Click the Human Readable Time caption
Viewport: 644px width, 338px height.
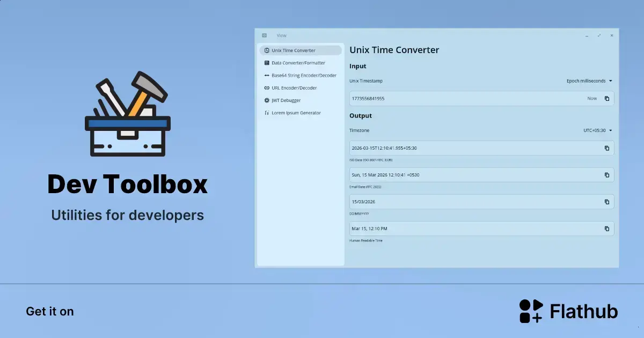click(x=366, y=240)
